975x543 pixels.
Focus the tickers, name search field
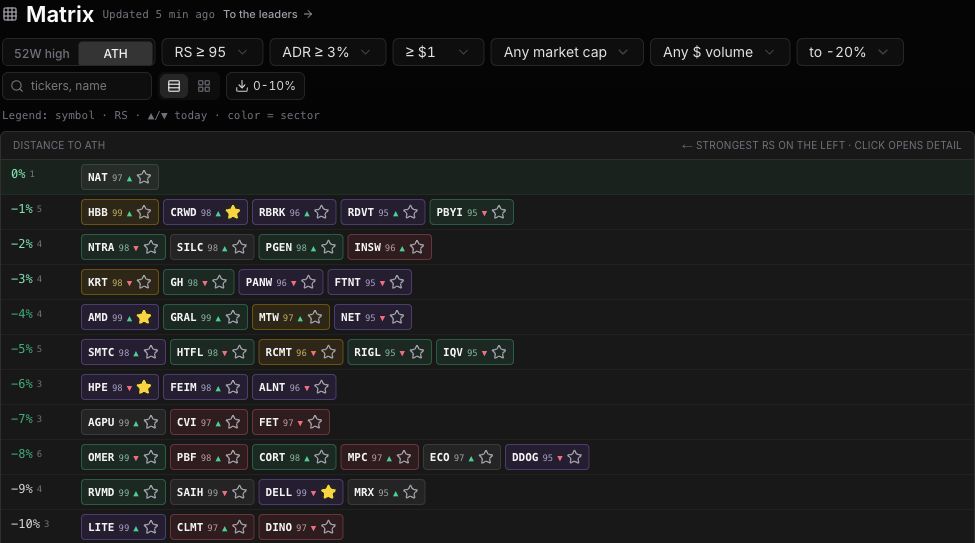[77, 86]
